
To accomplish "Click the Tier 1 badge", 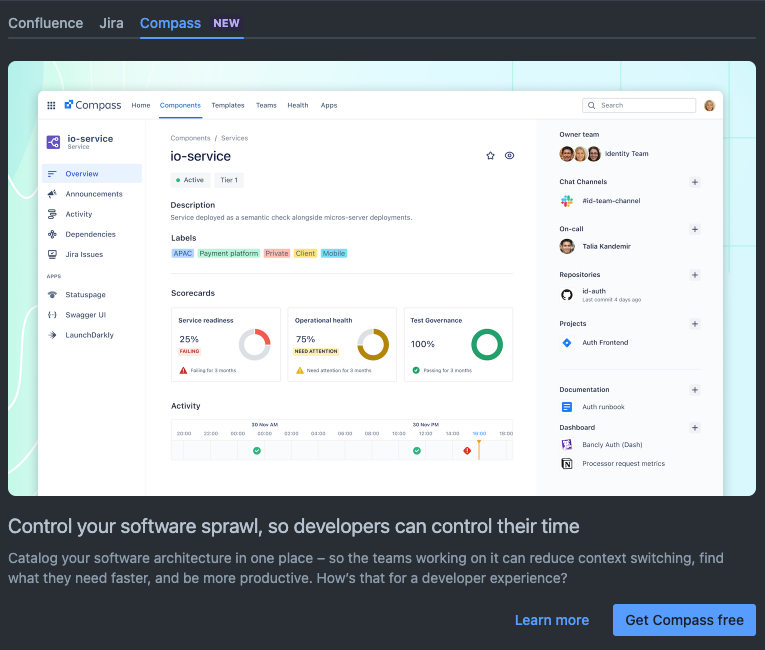I will (229, 180).
